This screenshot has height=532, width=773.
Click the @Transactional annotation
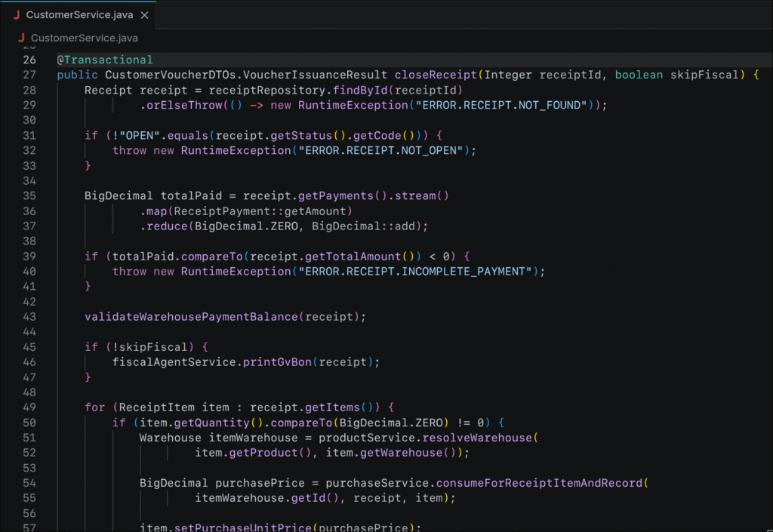point(105,60)
